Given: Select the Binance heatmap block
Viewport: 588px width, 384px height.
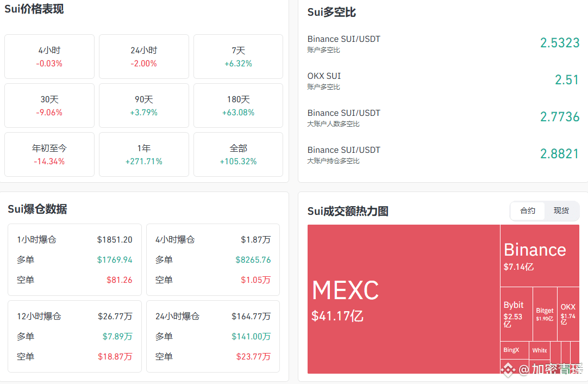Looking at the screenshot, I should [x=539, y=256].
